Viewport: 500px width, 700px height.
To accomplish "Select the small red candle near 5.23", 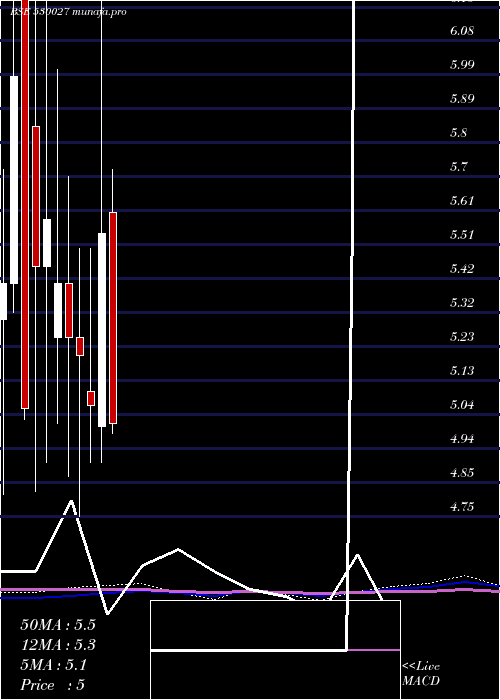I will click(x=80, y=346).
